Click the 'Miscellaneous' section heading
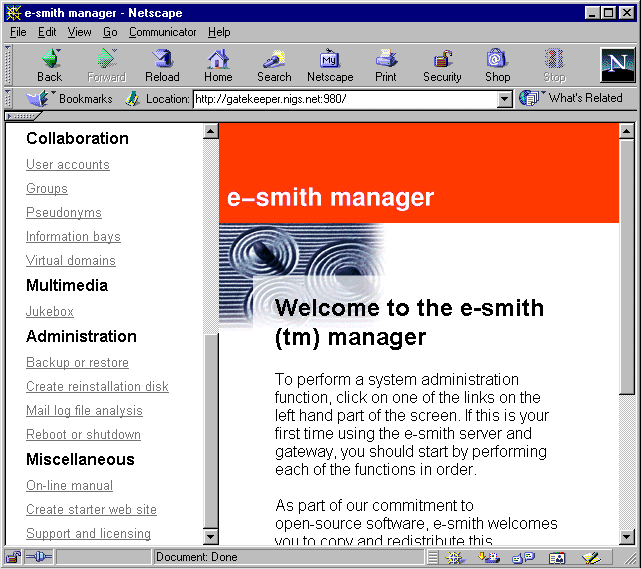 click(80, 459)
